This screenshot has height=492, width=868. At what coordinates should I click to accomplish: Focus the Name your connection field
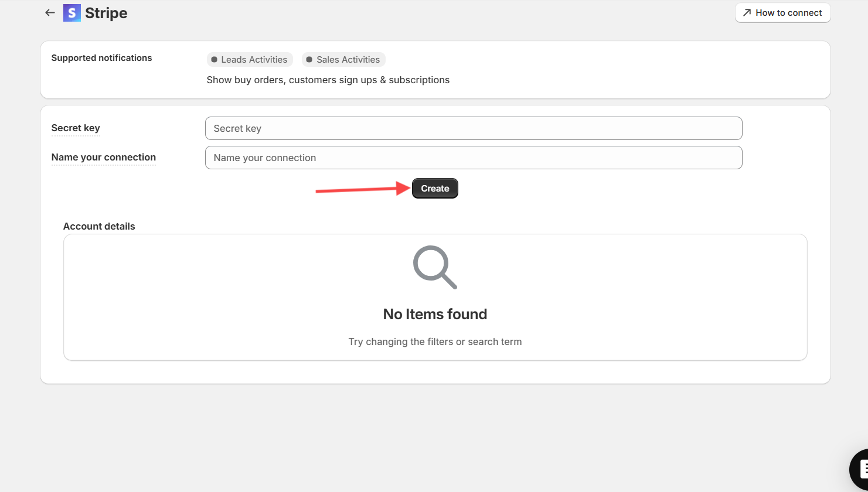(474, 158)
